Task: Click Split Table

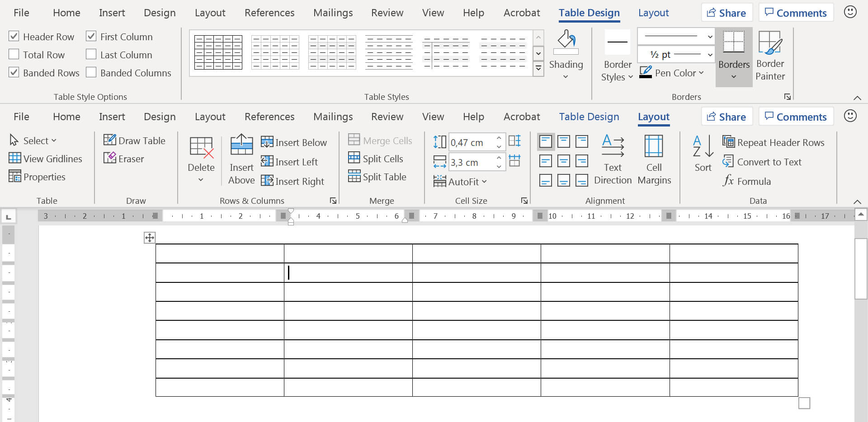Action: [377, 177]
